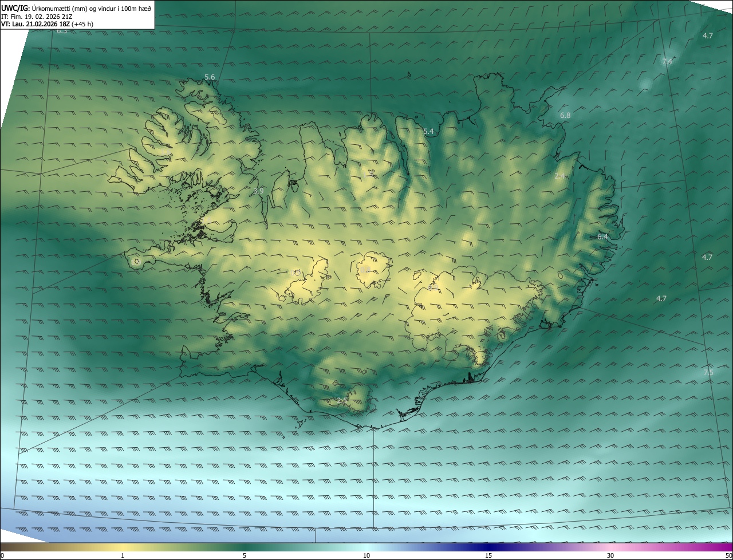Click the 2.4 value in east Iceland
The image size is (733, 560).
point(560,176)
